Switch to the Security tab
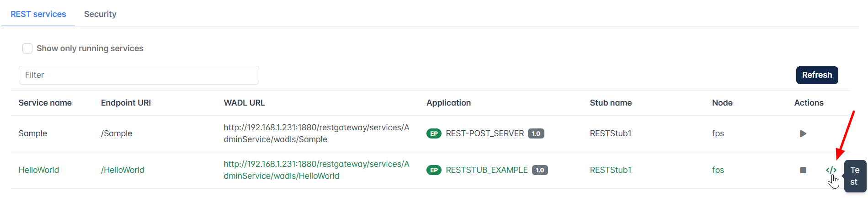This screenshot has width=868, height=213. (100, 14)
